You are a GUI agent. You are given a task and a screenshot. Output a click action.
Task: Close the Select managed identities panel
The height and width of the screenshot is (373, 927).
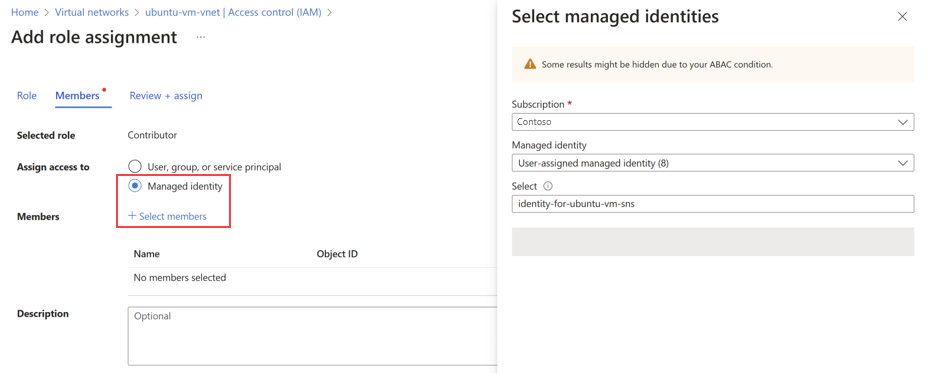tap(902, 17)
